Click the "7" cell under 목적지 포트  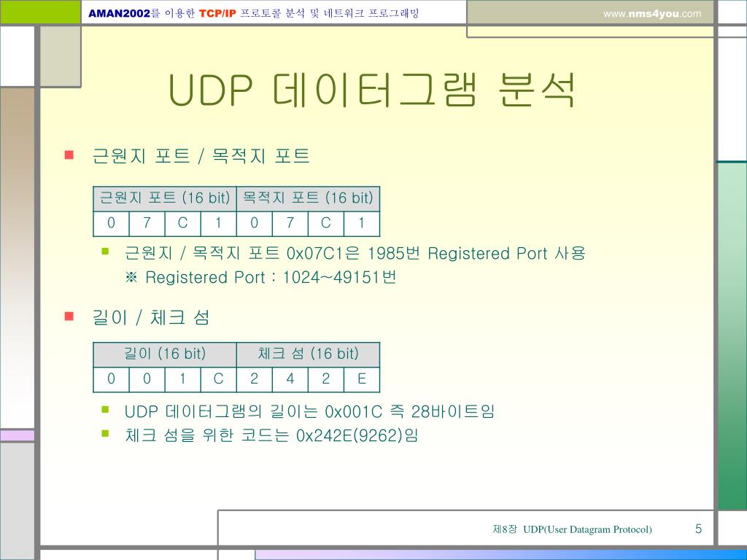(290, 223)
